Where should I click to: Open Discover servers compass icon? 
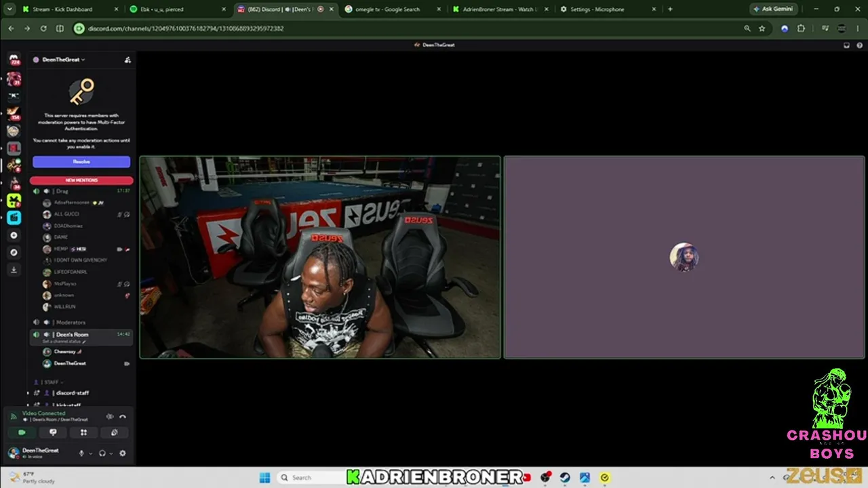14,252
